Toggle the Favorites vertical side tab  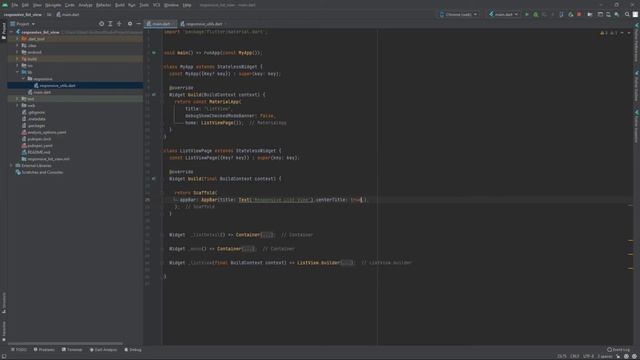pyautogui.click(x=4, y=331)
